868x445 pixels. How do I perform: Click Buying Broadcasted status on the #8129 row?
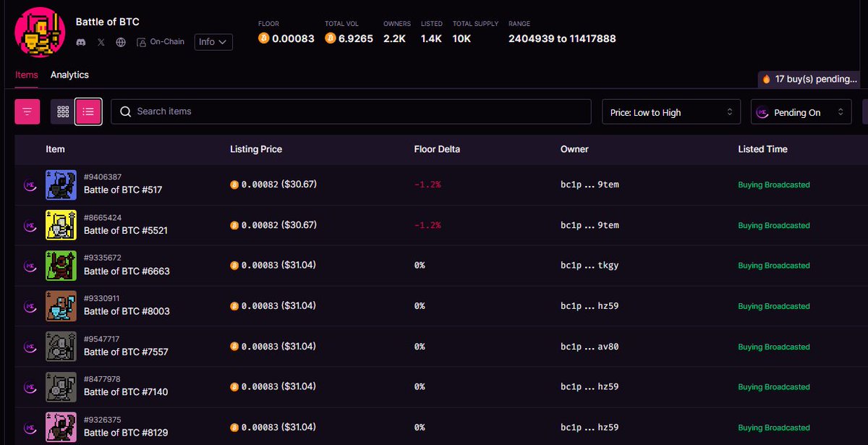tap(774, 428)
